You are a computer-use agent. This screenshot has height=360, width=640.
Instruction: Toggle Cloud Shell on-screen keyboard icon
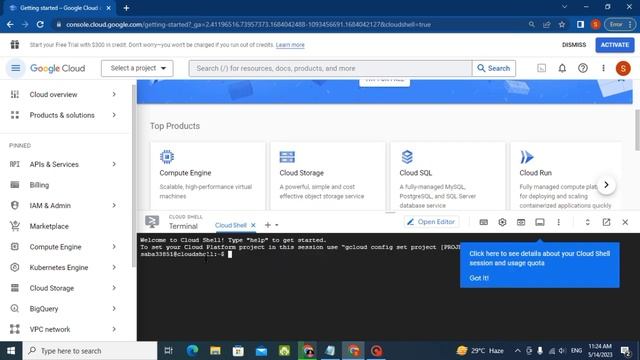pos(484,222)
